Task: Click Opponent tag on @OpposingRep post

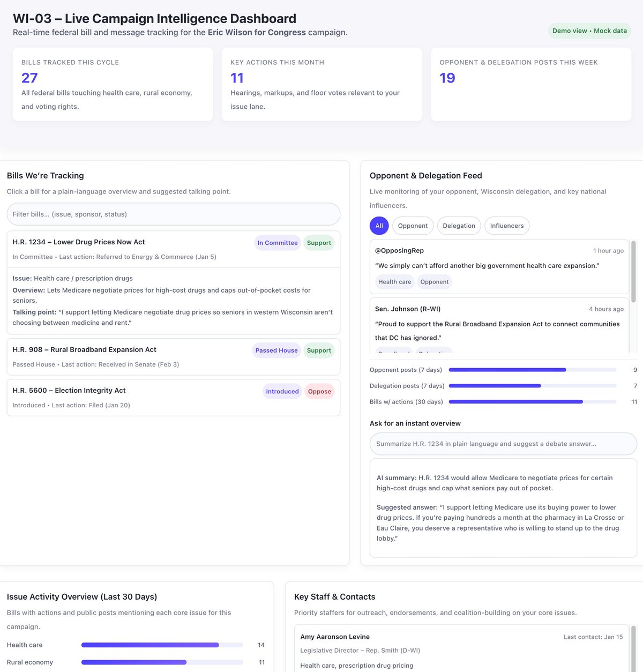Action: (x=435, y=282)
